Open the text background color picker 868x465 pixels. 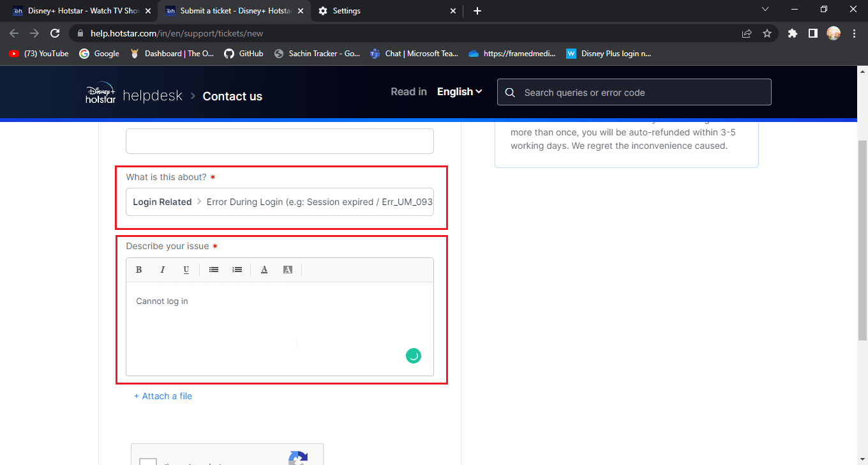point(288,270)
